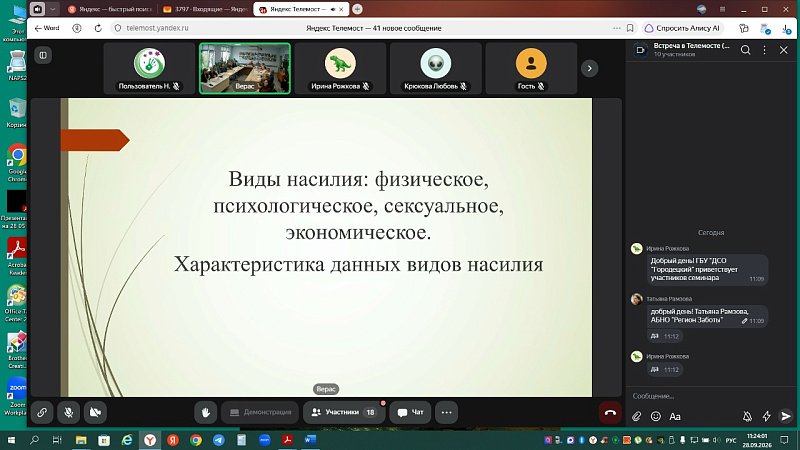Click the Демонстрация screen share button

pos(260,412)
